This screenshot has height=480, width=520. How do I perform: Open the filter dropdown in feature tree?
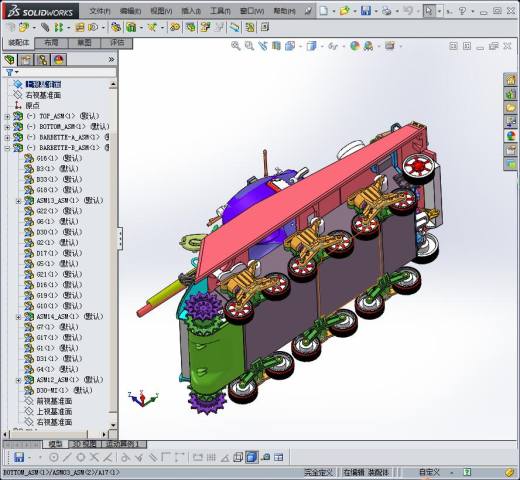click(x=12, y=72)
